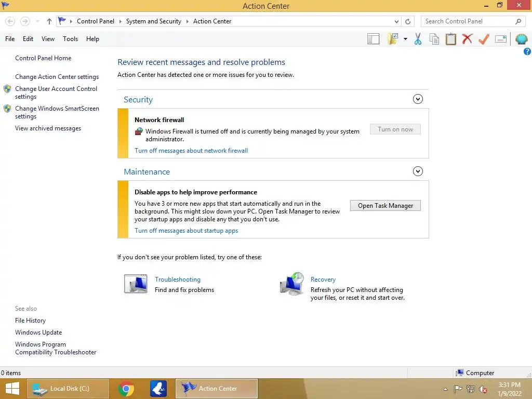Click the Cut scissors icon
Screen dimensions: 532x399
418,39
